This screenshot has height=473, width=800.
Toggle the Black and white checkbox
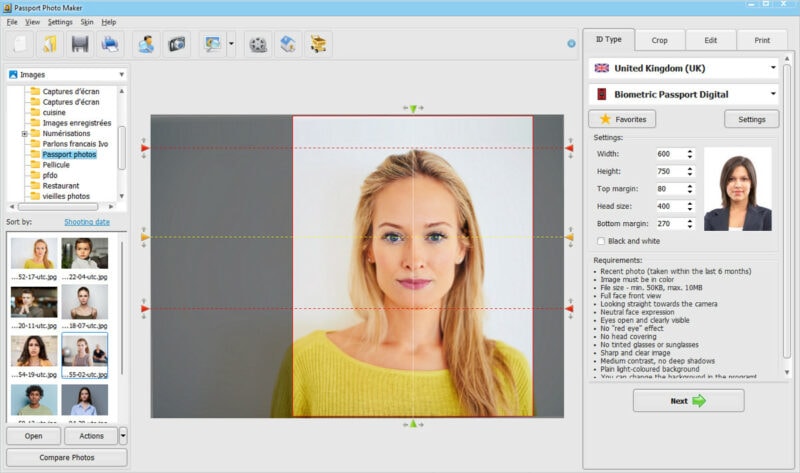click(601, 241)
